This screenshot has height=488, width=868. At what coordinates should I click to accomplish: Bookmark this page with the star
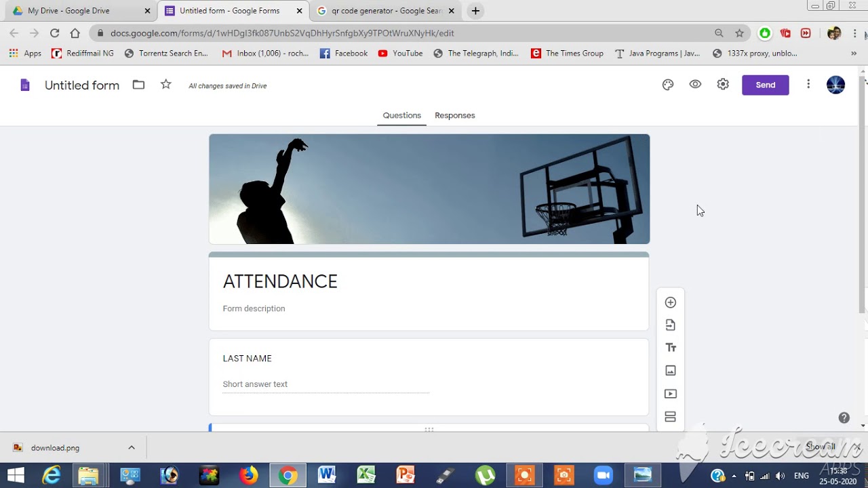[739, 33]
